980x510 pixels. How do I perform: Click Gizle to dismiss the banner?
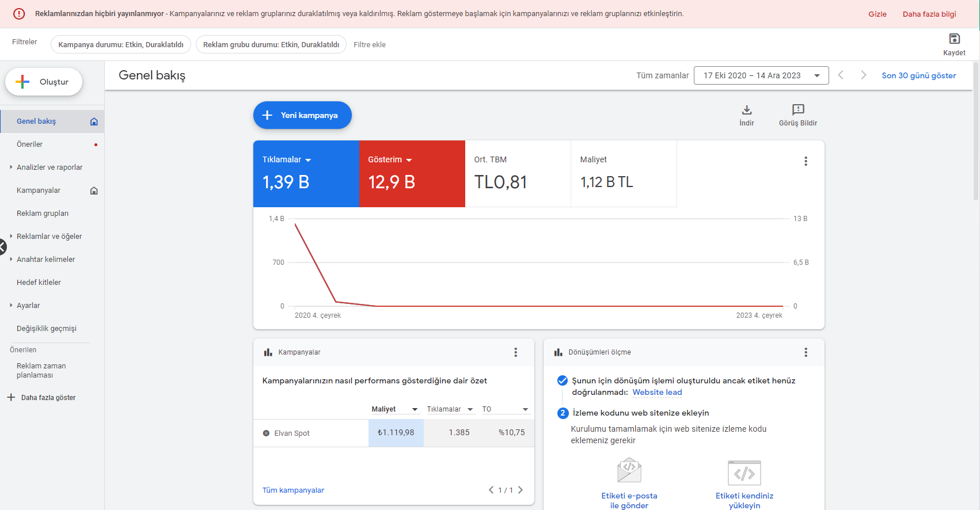click(878, 14)
